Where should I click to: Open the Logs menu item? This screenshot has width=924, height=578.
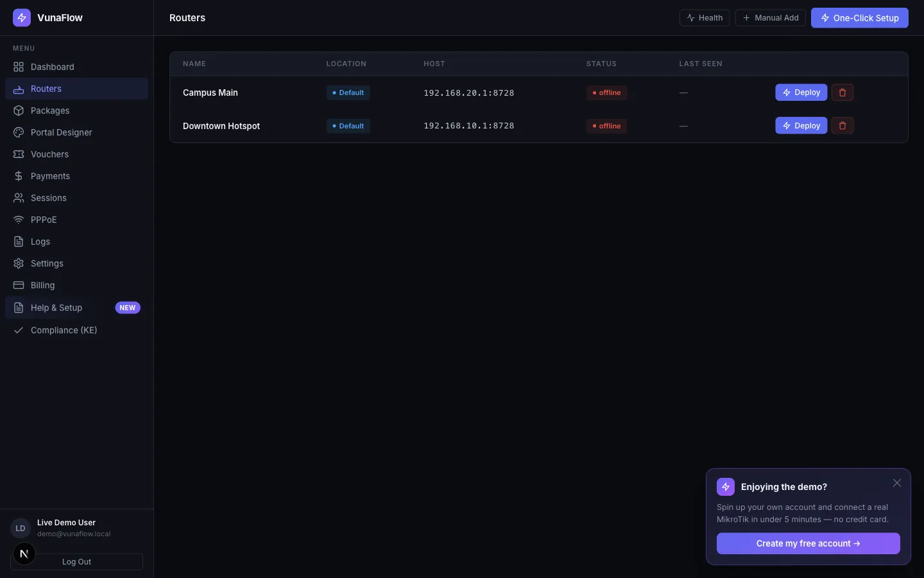pos(76,241)
